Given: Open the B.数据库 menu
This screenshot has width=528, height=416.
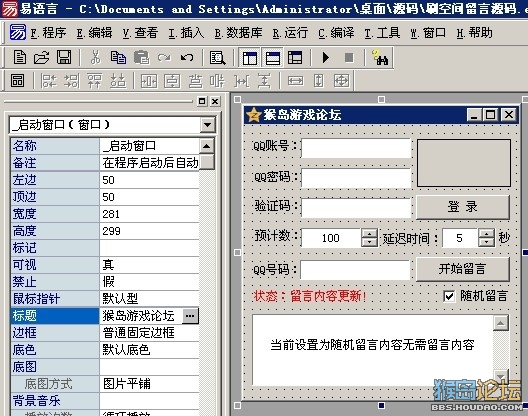Looking at the screenshot, I should 238,33.
